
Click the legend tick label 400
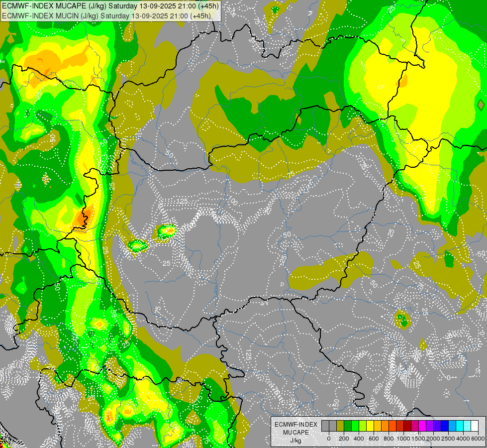pyautogui.click(x=359, y=439)
